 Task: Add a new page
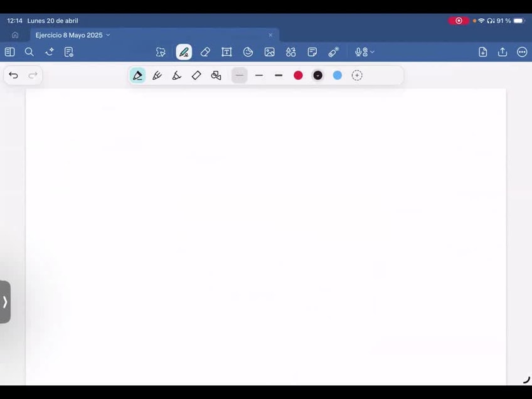483,52
